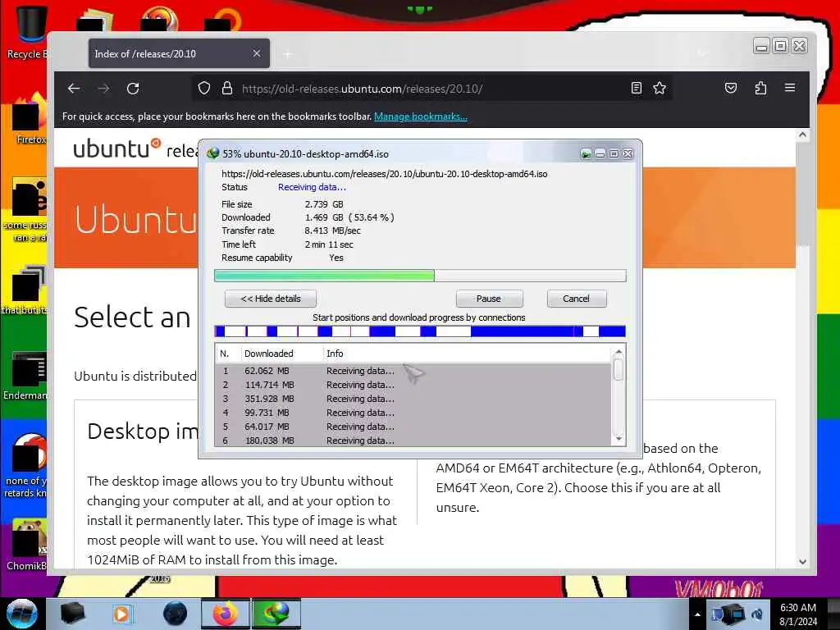The image size is (840, 630).
Task: Close the Index of /releases/20.10 tab
Action: (x=257, y=53)
